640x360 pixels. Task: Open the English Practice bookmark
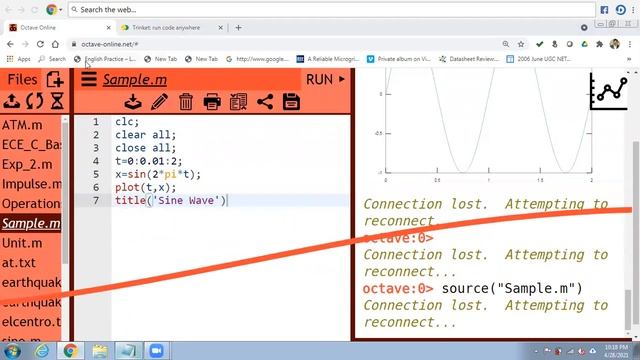click(x=105, y=59)
